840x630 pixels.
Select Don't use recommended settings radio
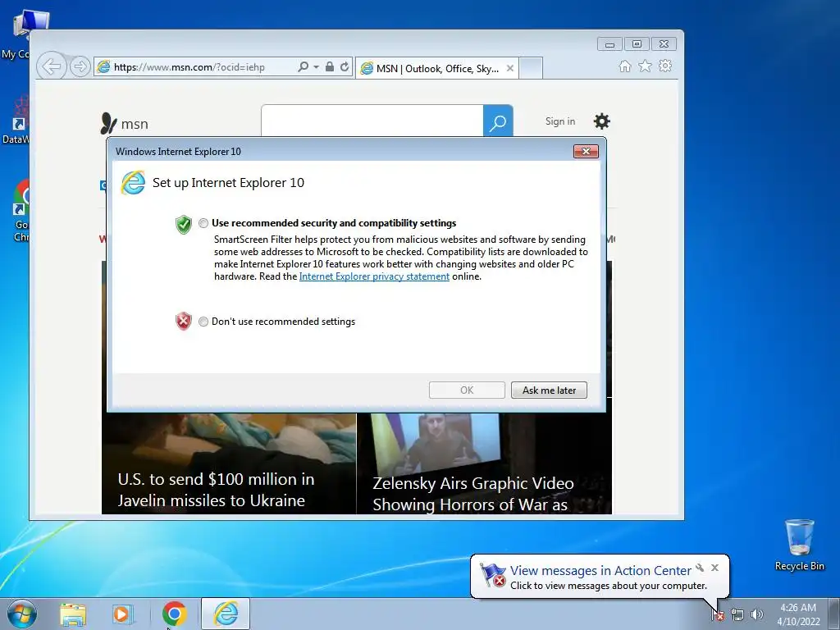click(203, 322)
